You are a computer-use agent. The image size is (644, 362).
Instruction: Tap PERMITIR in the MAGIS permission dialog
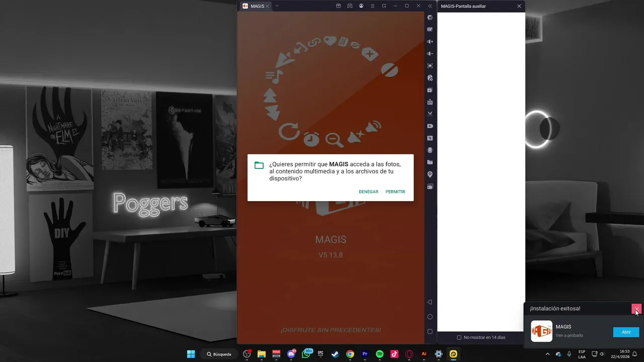(x=395, y=192)
